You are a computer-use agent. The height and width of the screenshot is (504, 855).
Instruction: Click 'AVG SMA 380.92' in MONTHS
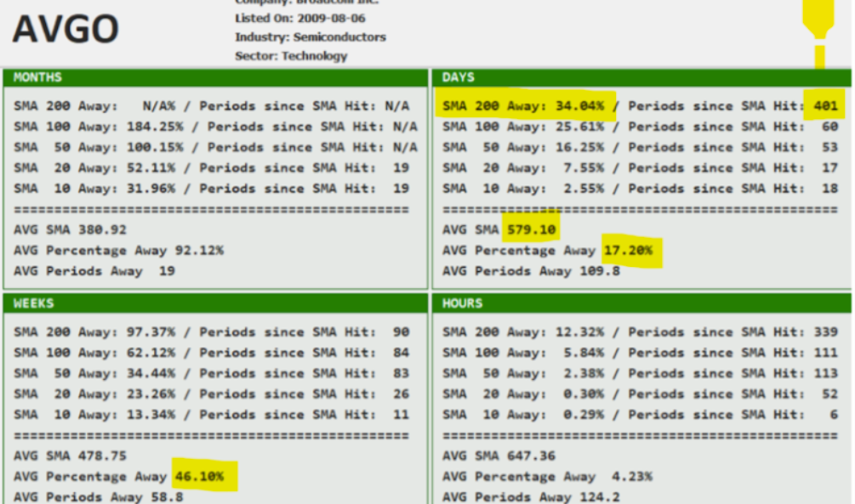point(70,230)
